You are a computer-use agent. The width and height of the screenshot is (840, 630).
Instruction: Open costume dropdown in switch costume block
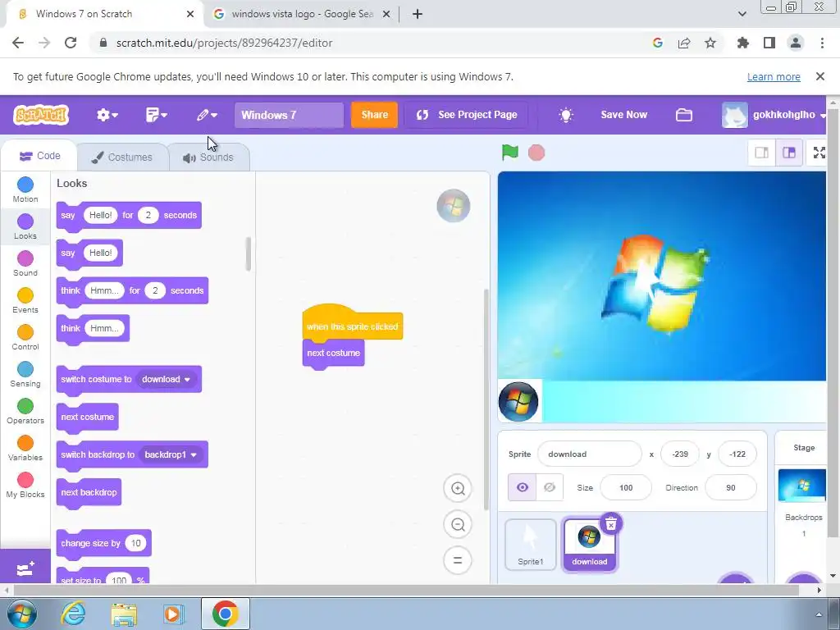(x=166, y=379)
